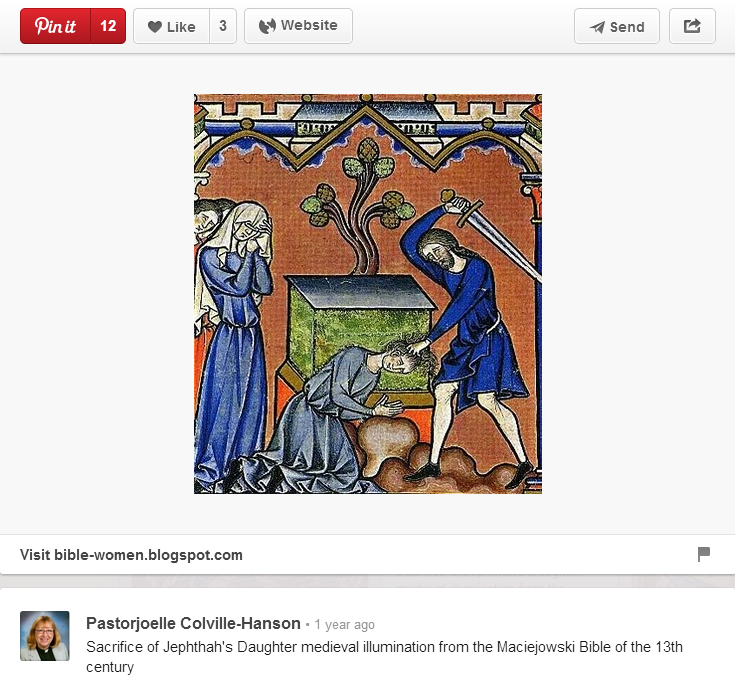This screenshot has width=735, height=699.
Task: Click the paper plane Send icon
Action: (597, 27)
